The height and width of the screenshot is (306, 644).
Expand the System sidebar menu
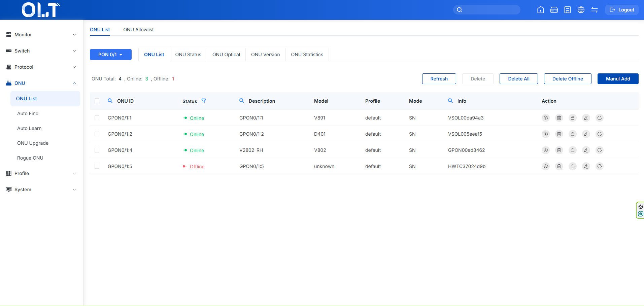(x=41, y=190)
